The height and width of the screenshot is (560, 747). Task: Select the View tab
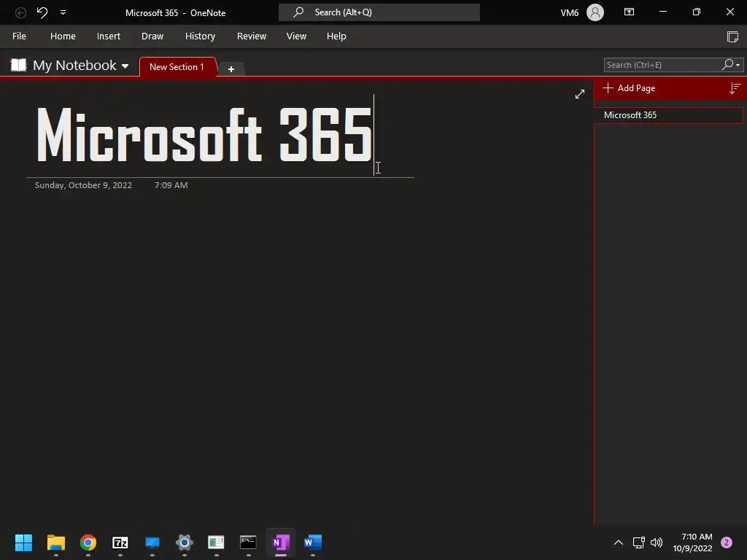coord(296,36)
